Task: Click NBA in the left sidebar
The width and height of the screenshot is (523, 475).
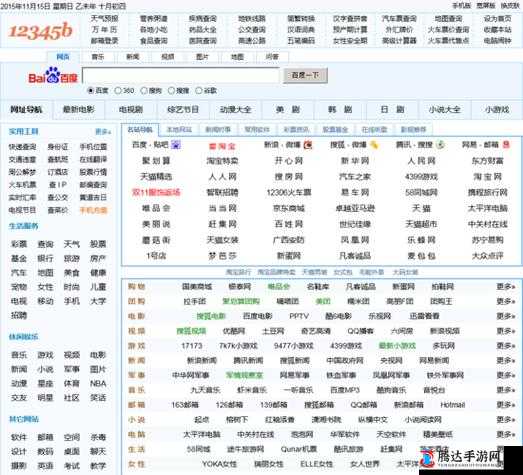Action: tap(98, 384)
